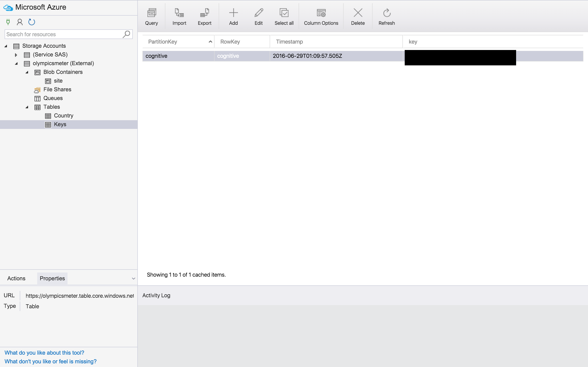
Task: Expand the (Service SAS) node
Action: click(16, 55)
